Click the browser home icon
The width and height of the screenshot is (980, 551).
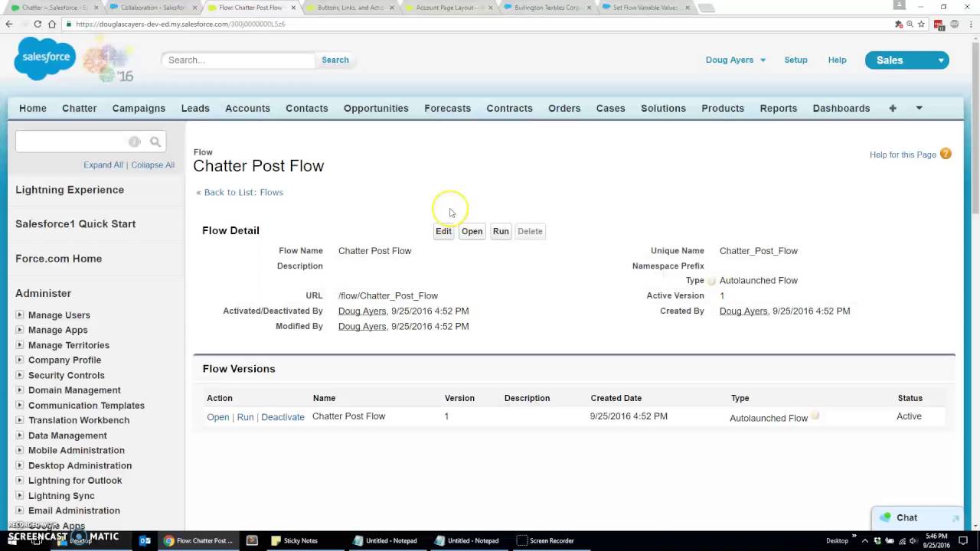(51, 24)
